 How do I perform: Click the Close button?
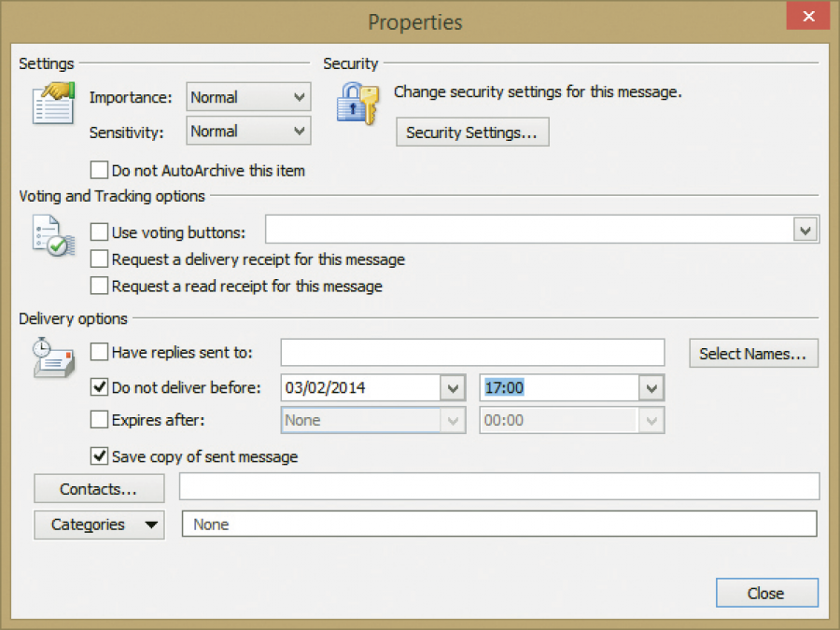[767, 593]
